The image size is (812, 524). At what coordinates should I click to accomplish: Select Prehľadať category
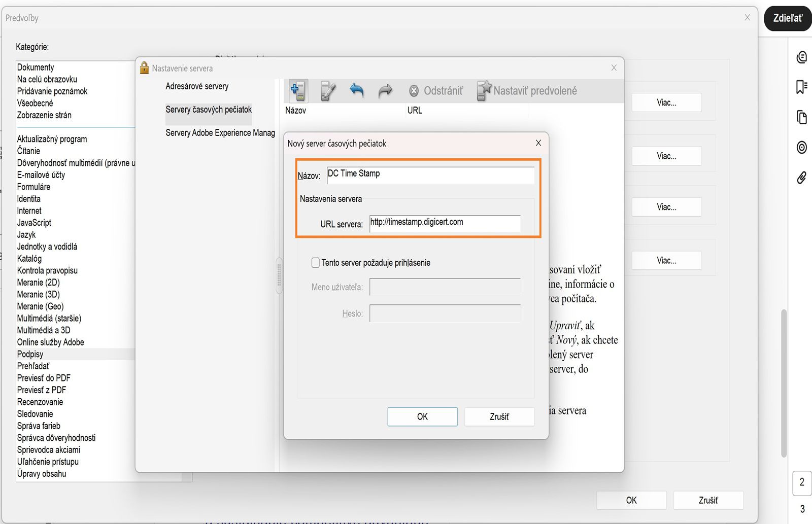click(33, 366)
